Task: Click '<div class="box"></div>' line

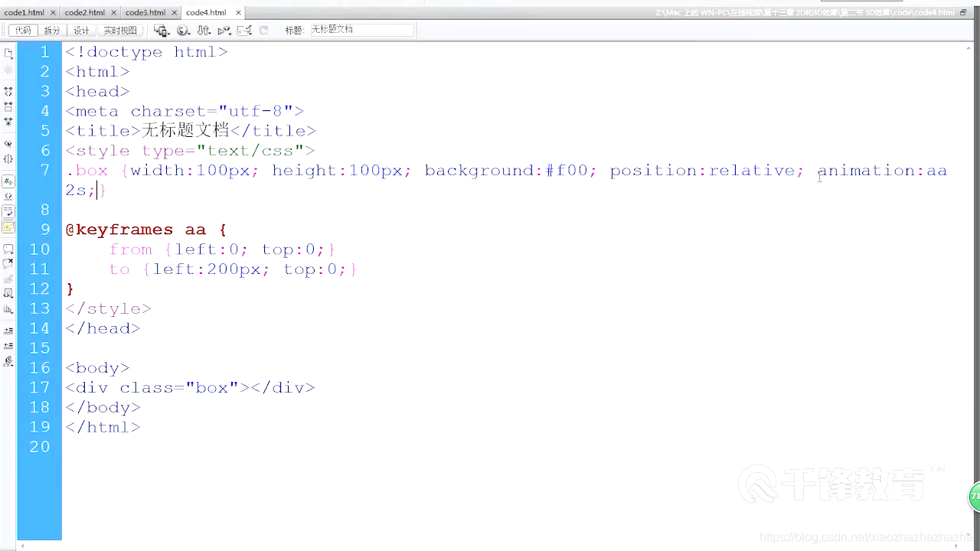Action: (190, 387)
